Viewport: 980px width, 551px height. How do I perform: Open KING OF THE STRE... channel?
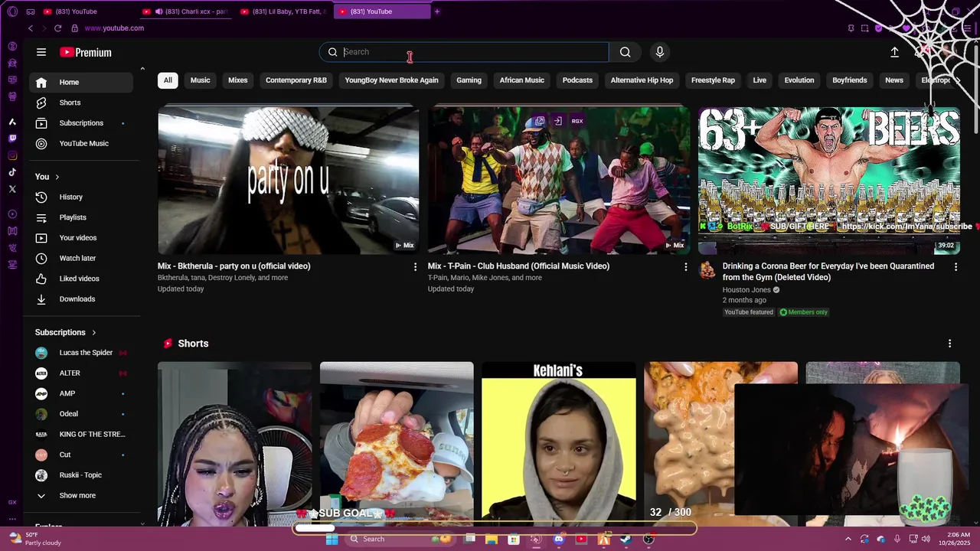(x=81, y=435)
